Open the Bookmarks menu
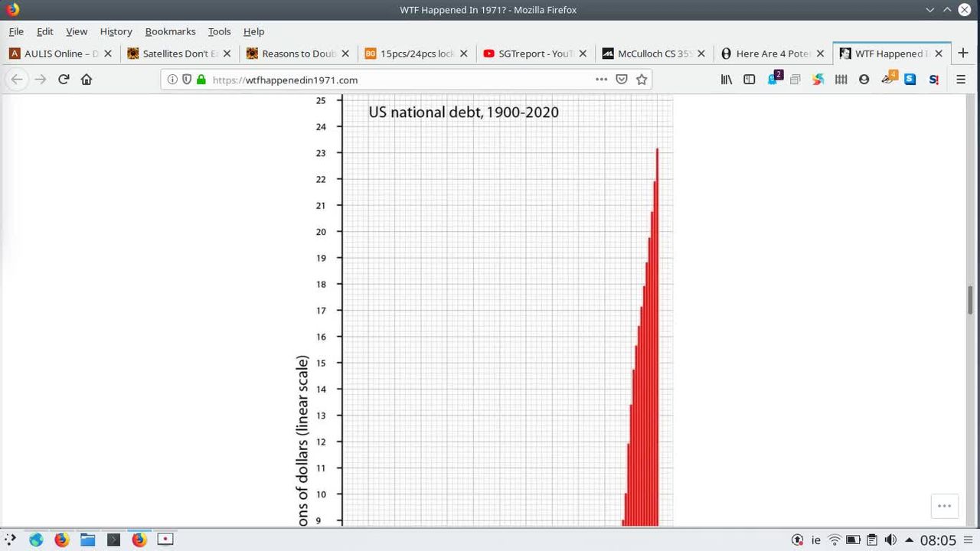 (170, 31)
